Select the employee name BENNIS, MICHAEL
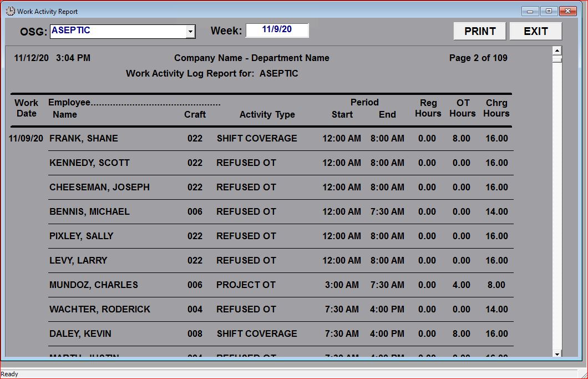588x379 pixels. [x=89, y=211]
